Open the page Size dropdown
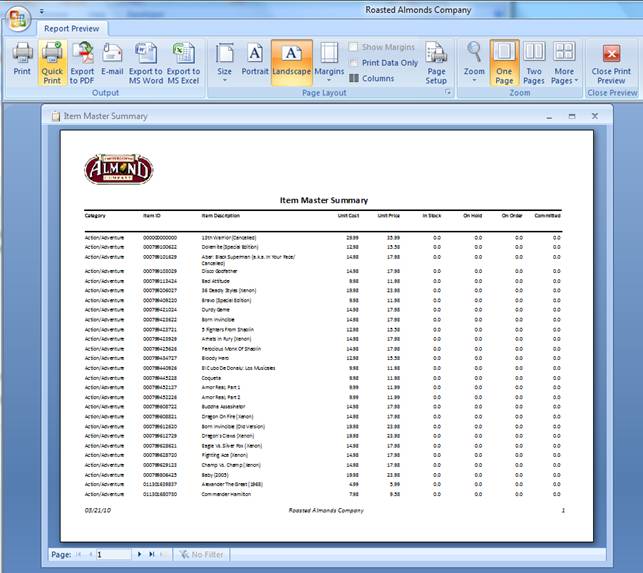The width and height of the screenshot is (643, 573). (224, 62)
